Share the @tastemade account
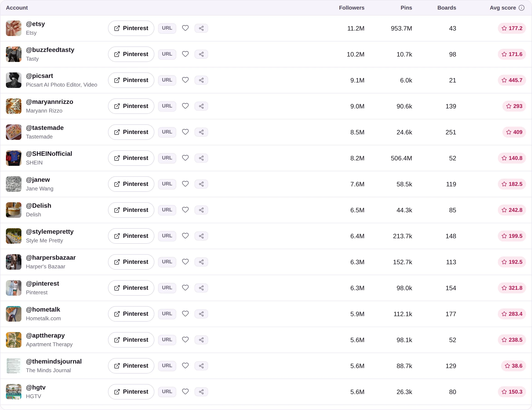Image resolution: width=532 pixels, height=410 pixels. [x=201, y=132]
